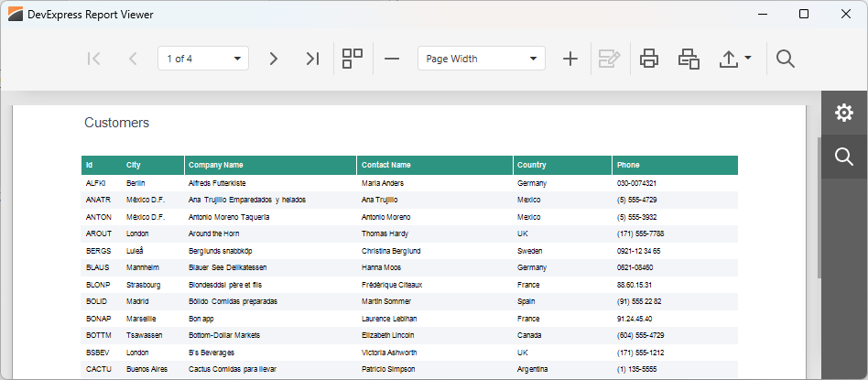Jump to last page button
Image resolution: width=868 pixels, height=380 pixels.
click(313, 59)
